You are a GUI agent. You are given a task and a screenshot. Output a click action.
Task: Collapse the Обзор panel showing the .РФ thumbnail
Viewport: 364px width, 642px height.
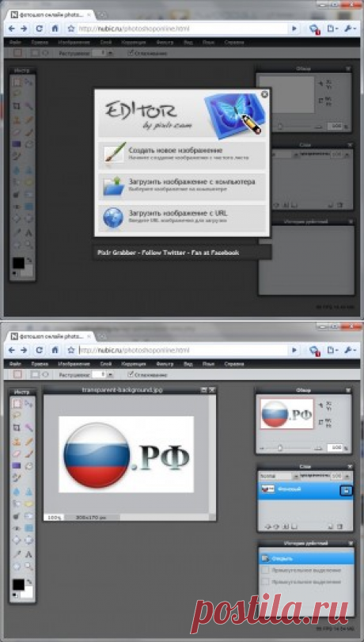pos(348,390)
